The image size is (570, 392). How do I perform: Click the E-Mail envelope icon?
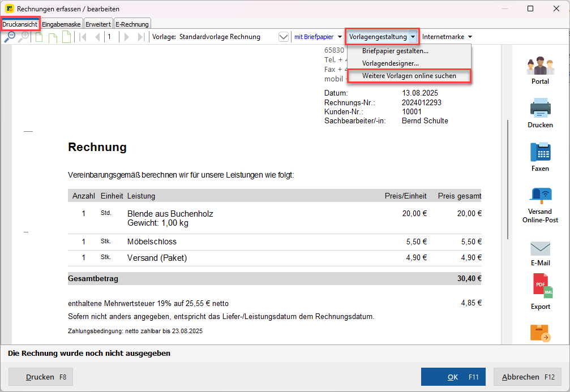click(540, 249)
